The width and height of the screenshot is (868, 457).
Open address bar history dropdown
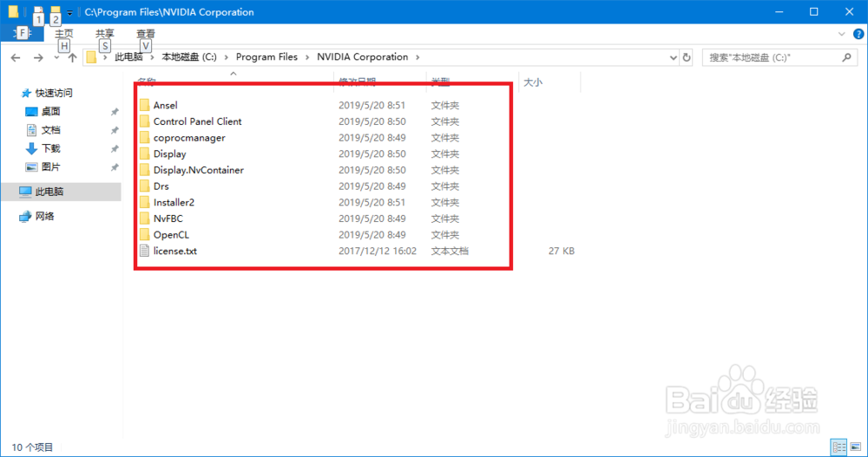[x=674, y=57]
